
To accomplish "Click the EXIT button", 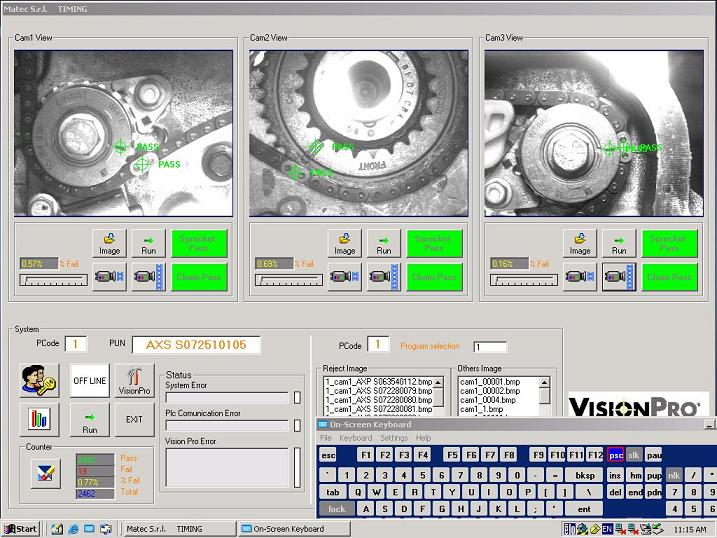I will [134, 418].
